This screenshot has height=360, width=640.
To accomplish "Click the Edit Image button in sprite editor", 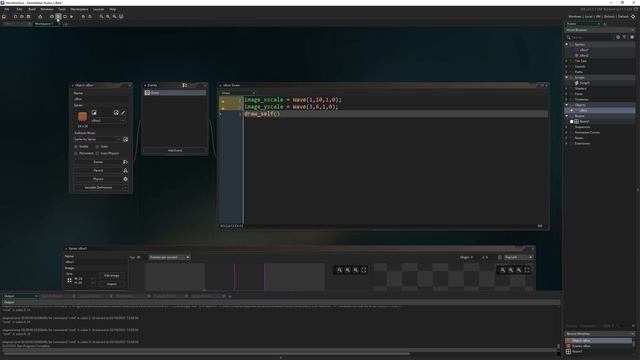I will pyautogui.click(x=111, y=276).
